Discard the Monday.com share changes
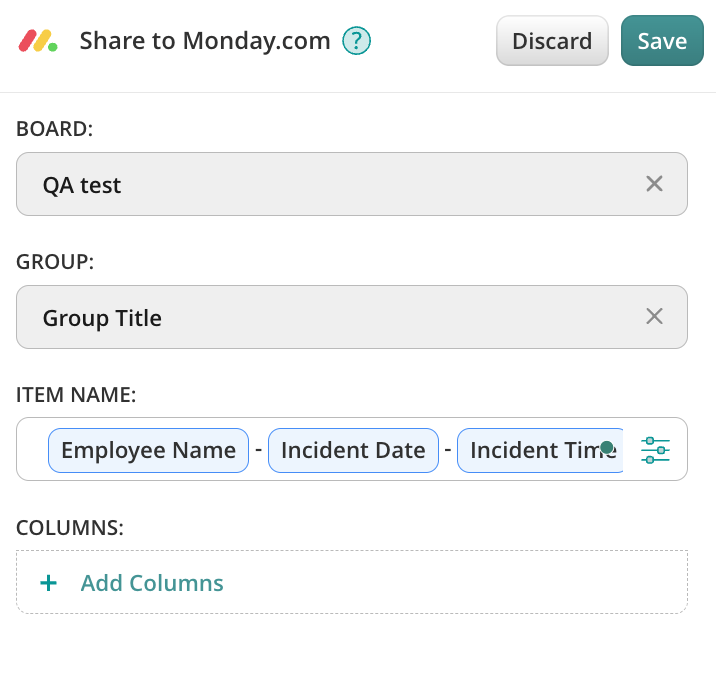 [552, 41]
